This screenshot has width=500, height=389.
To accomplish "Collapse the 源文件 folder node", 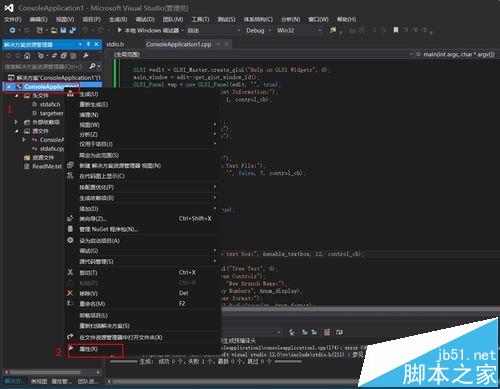I will click(16, 131).
